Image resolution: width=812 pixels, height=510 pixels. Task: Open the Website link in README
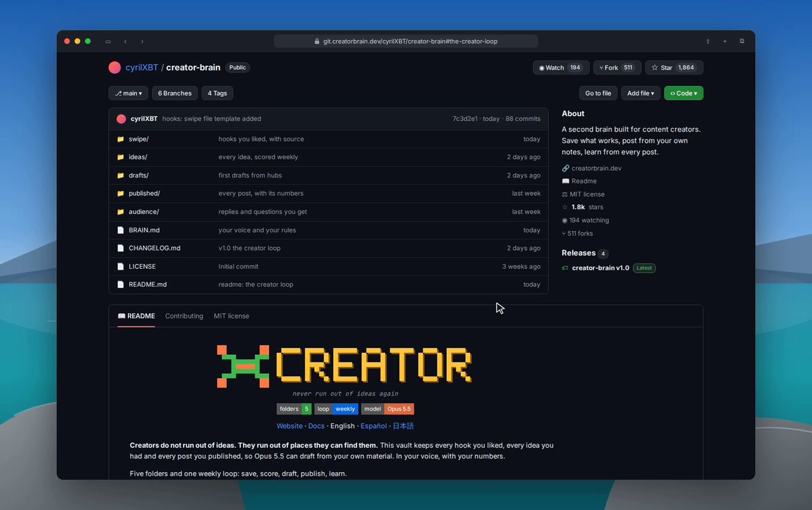pos(289,426)
